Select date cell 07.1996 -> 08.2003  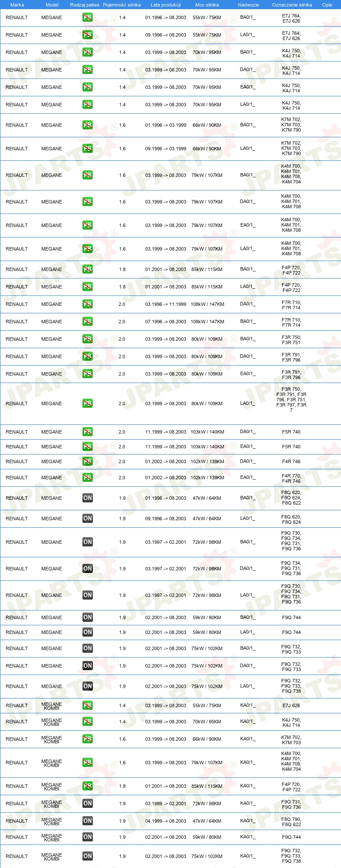166,322
